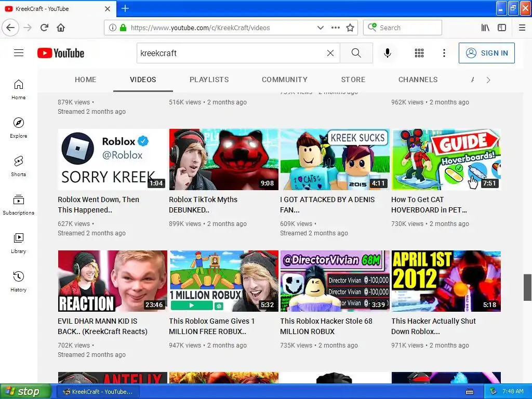This screenshot has width=532, height=399.
Task: Show more channel tabs with right chevron
Action: pyautogui.click(x=488, y=79)
